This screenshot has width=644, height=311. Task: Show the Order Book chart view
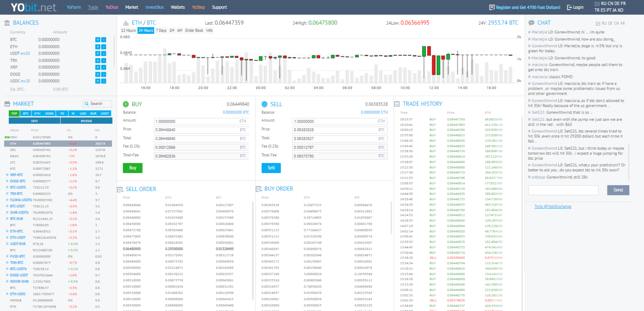pyautogui.click(x=194, y=31)
